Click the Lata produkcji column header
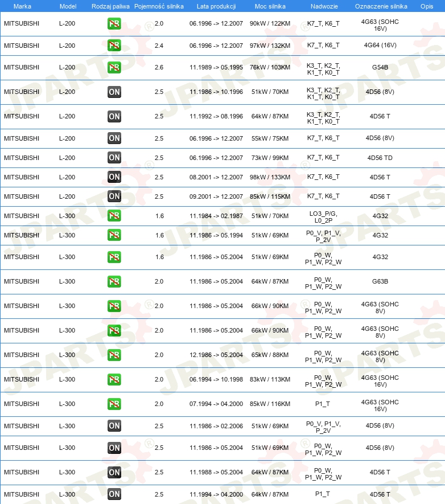Image resolution: width=445 pixels, height=504 pixels. (216, 6)
